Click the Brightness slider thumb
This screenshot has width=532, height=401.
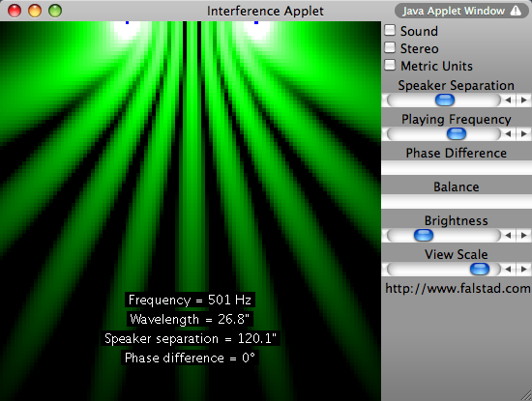[424, 235]
